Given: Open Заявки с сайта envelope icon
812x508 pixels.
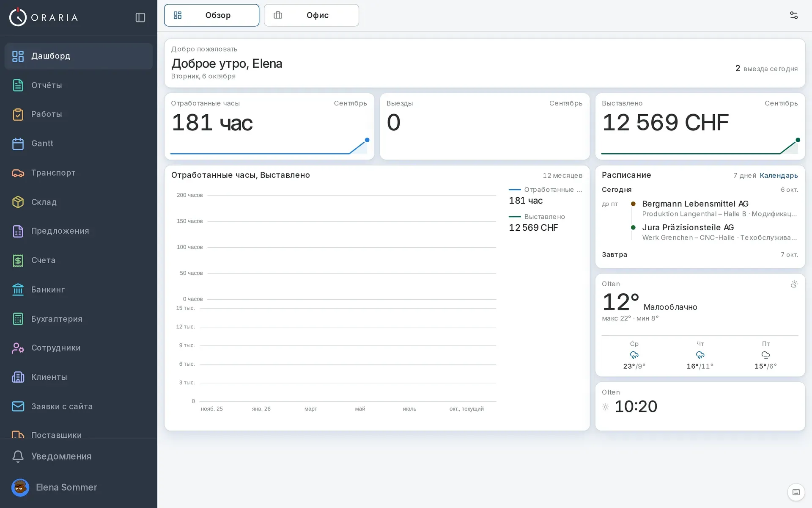Looking at the screenshot, I should [x=18, y=406].
